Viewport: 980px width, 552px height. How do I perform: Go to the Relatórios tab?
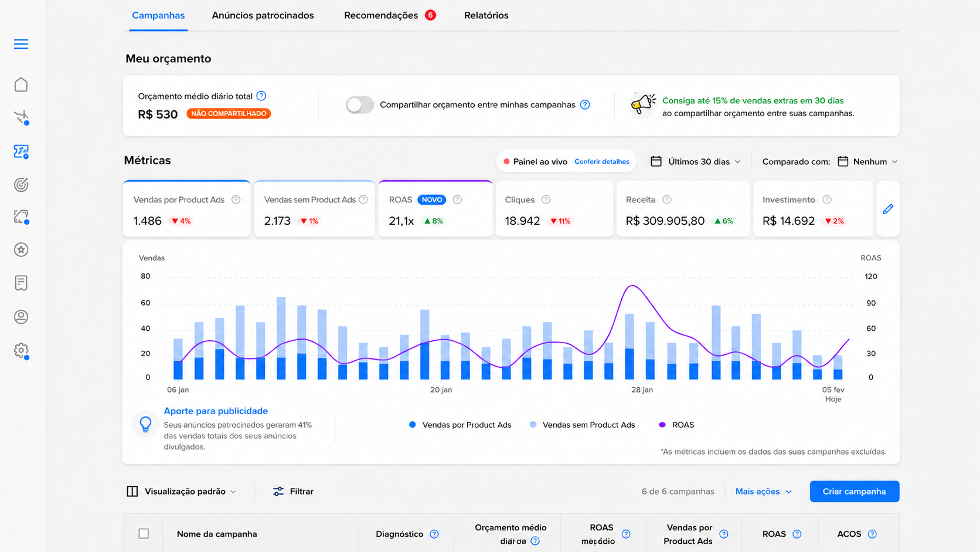pyautogui.click(x=486, y=15)
